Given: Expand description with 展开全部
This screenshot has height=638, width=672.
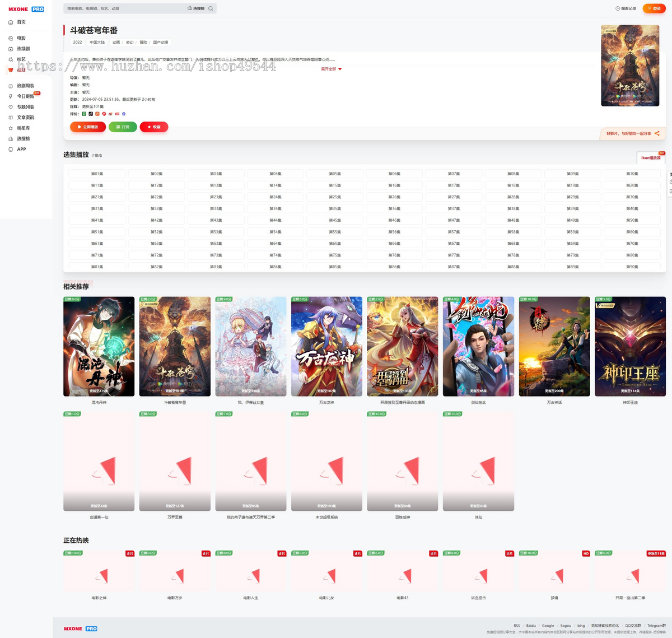Looking at the screenshot, I should pyautogui.click(x=331, y=69).
